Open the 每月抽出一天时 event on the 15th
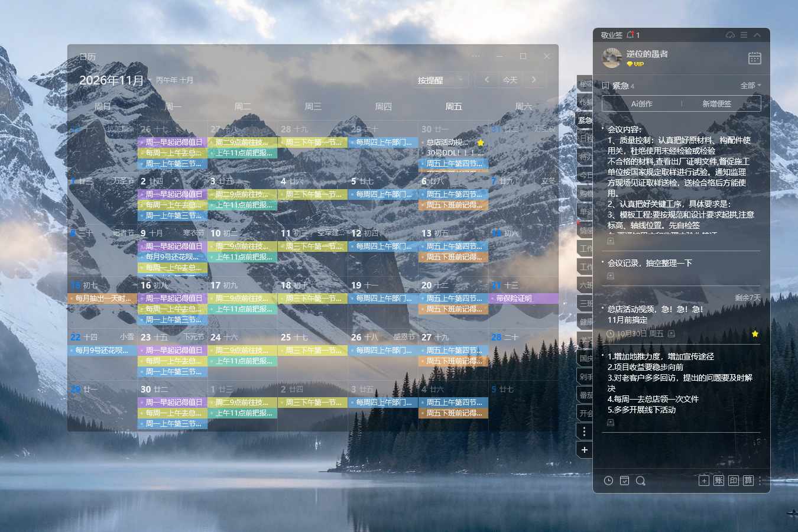The width and height of the screenshot is (798, 532). 103,299
